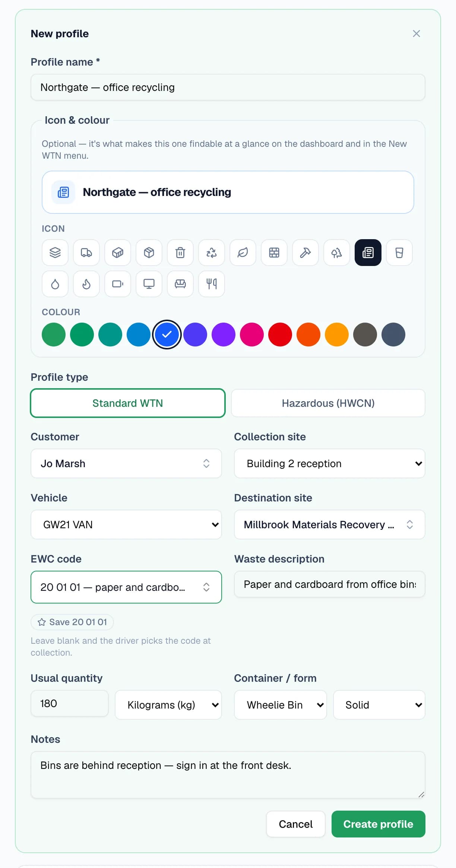Select Standard WTN profile type
456x868 pixels.
[128, 403]
